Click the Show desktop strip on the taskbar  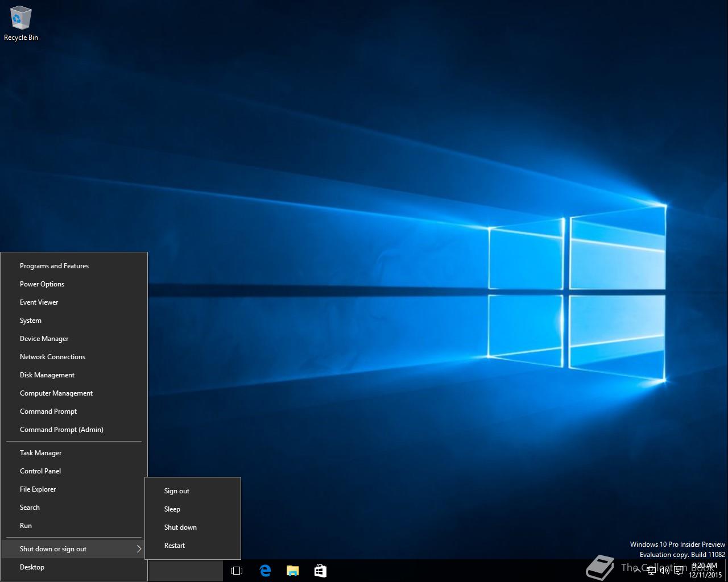pos(726,571)
